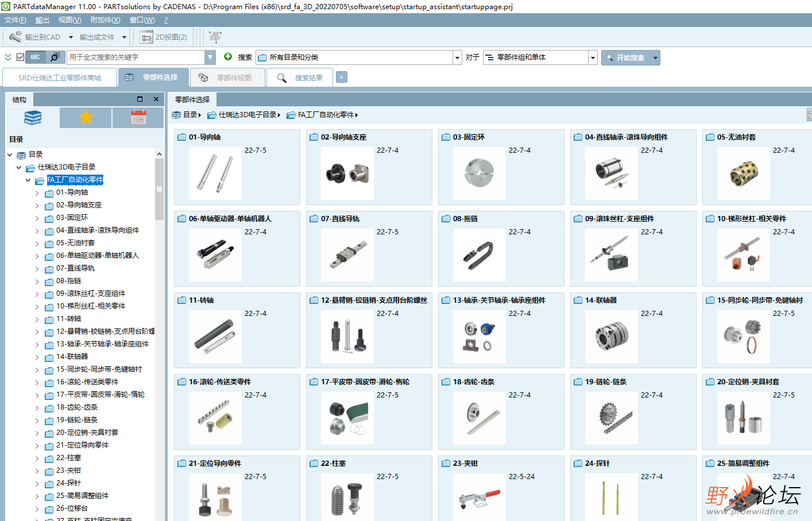Click the add new tab plus button
This screenshot has height=521, width=812.
[x=342, y=77]
